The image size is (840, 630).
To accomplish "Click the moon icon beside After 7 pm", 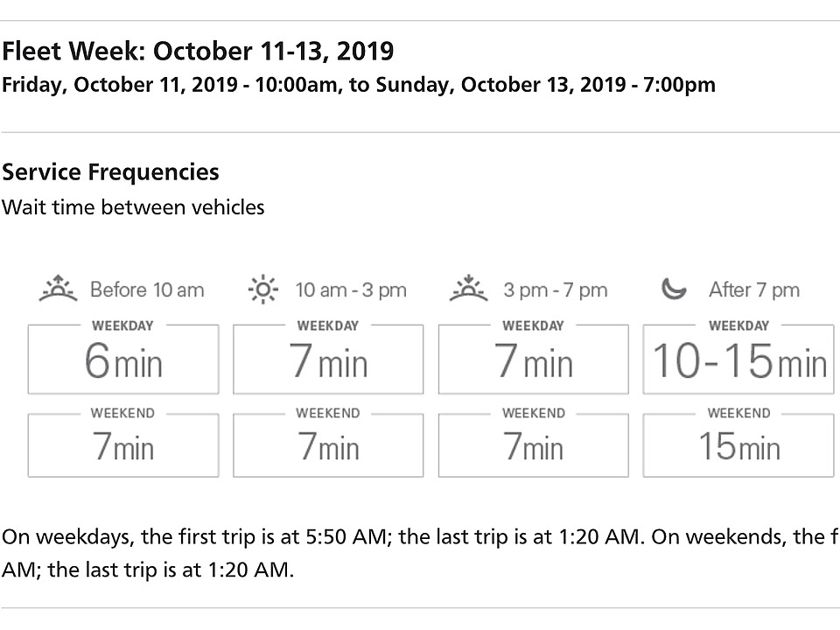I will click(x=674, y=290).
